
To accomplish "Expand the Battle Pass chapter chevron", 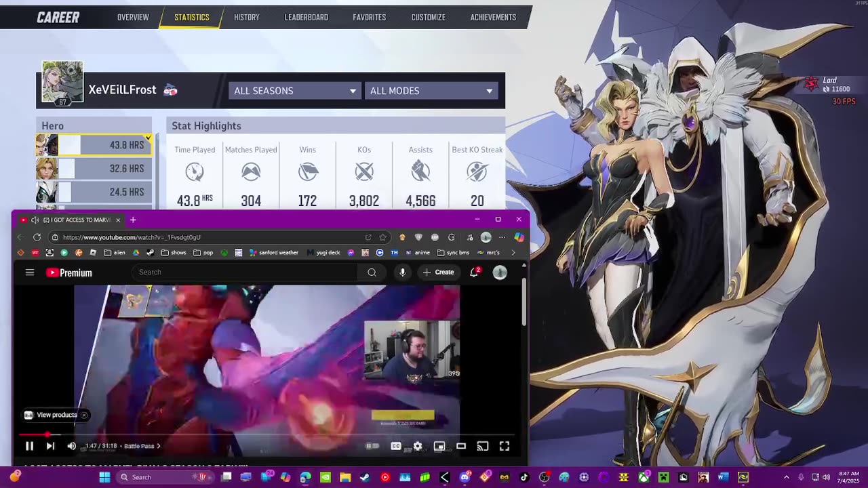I will tap(159, 446).
